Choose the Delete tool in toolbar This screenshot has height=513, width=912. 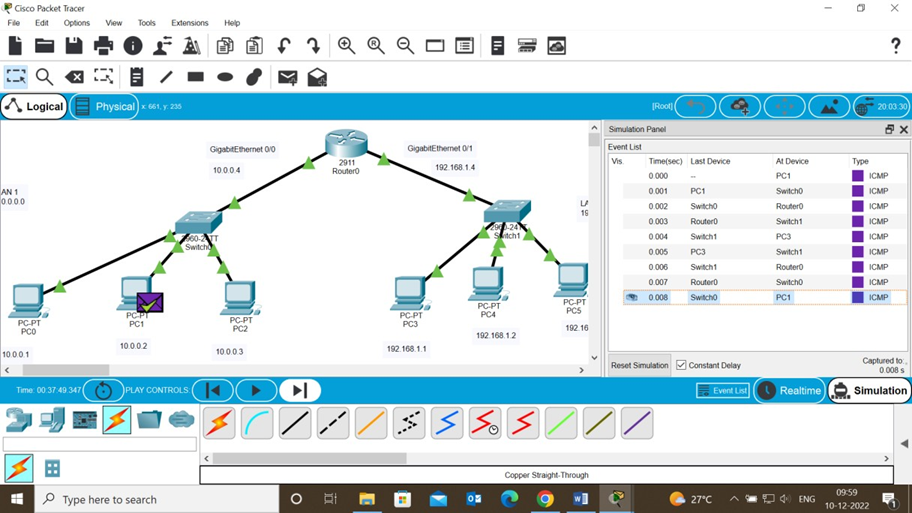coord(74,77)
